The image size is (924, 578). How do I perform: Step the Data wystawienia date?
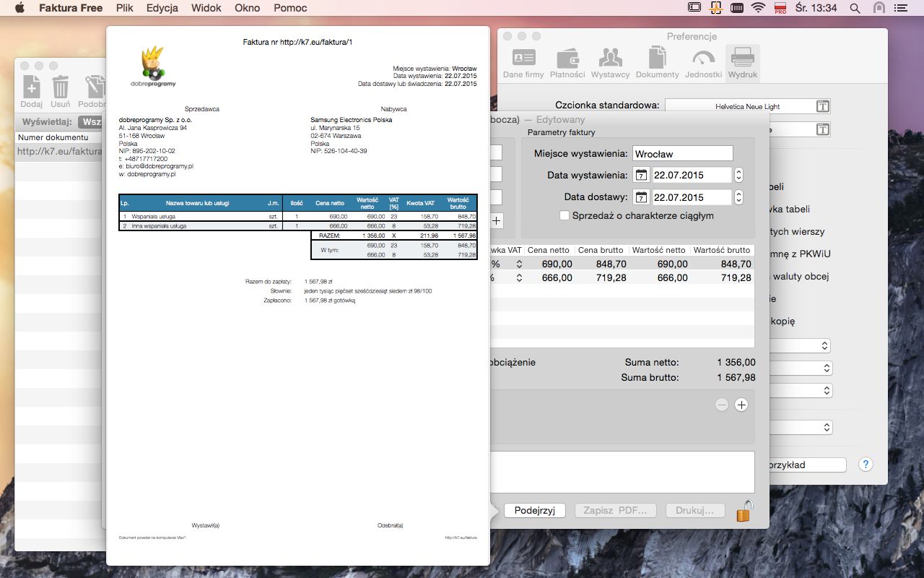point(738,175)
